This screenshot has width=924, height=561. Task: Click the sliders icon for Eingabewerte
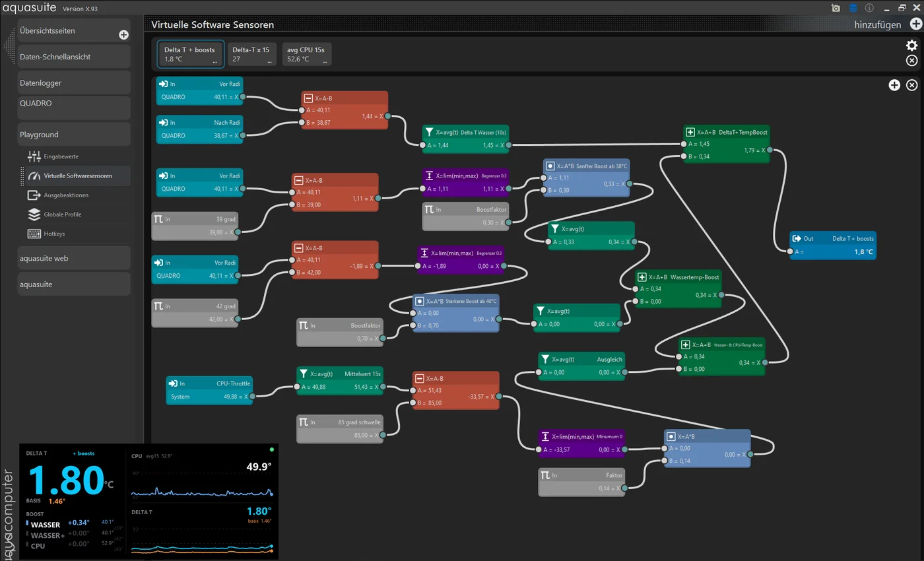tap(34, 156)
